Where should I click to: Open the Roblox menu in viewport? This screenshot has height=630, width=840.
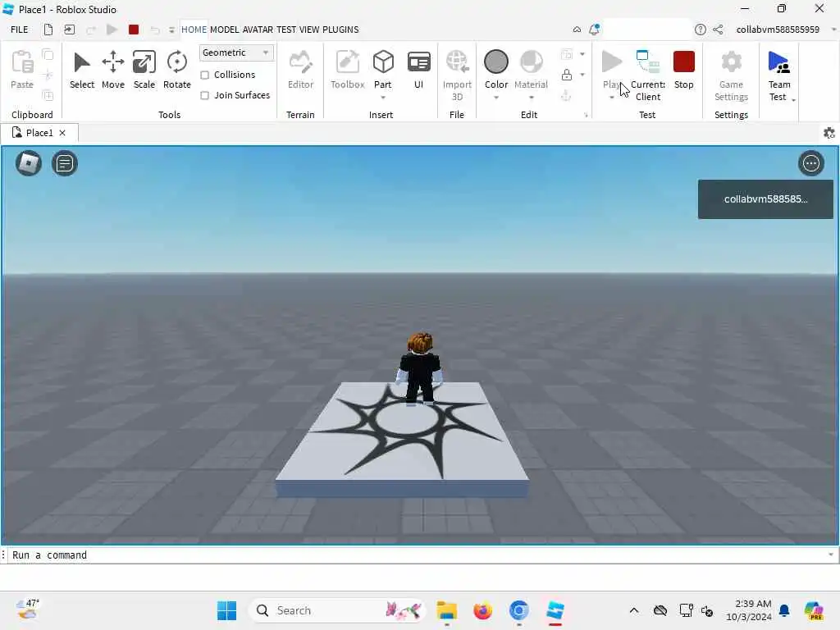29,163
